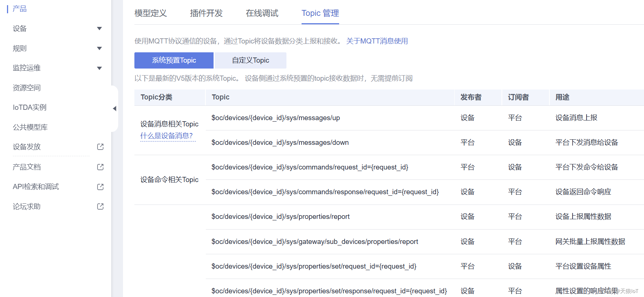Image resolution: width=644 pixels, height=297 pixels.
Task: Open 设备发放 external link icon
Action: [100, 147]
